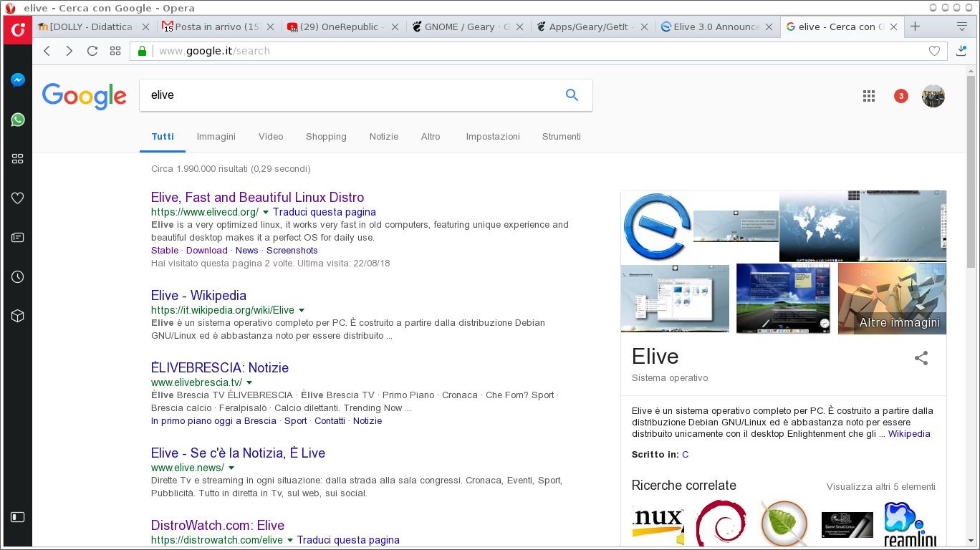Share the Elive knowledge panel
This screenshot has width=980, height=550.
pos(921,358)
